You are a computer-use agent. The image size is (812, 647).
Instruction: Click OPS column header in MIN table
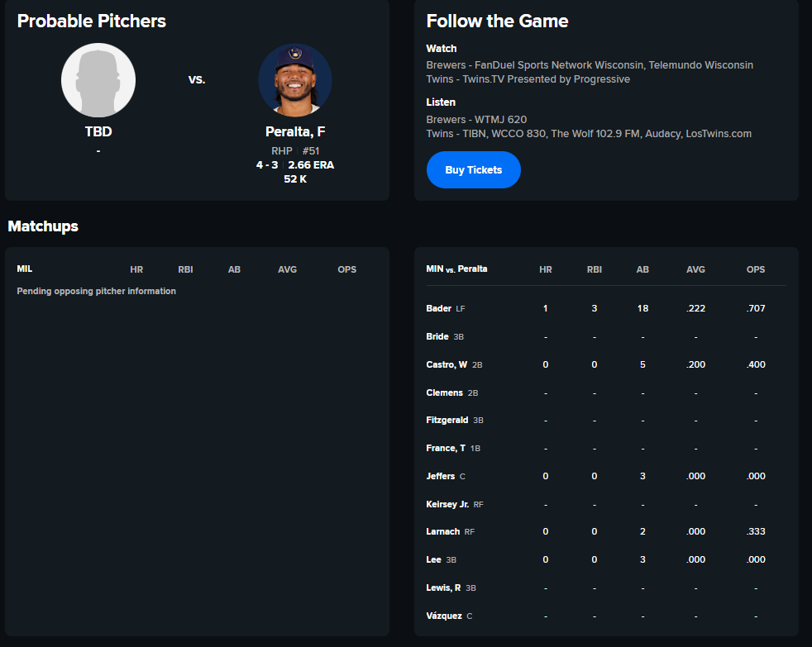pos(756,269)
